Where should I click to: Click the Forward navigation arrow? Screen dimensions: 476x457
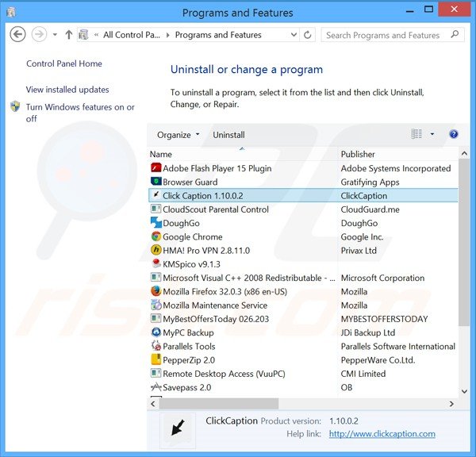(x=39, y=34)
